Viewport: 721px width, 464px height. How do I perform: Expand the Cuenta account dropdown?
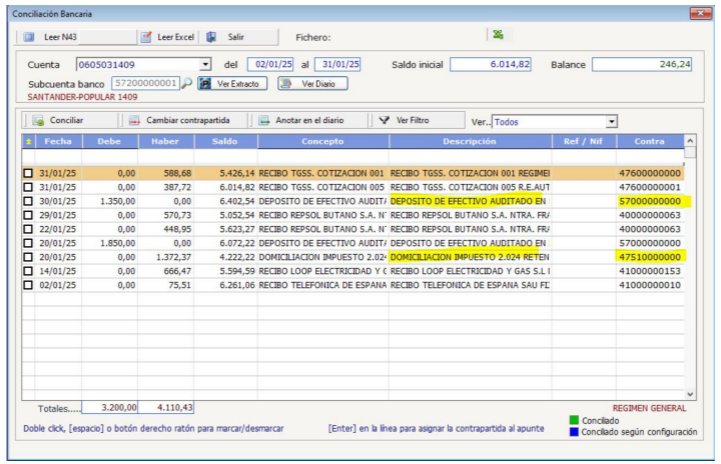tap(206, 65)
